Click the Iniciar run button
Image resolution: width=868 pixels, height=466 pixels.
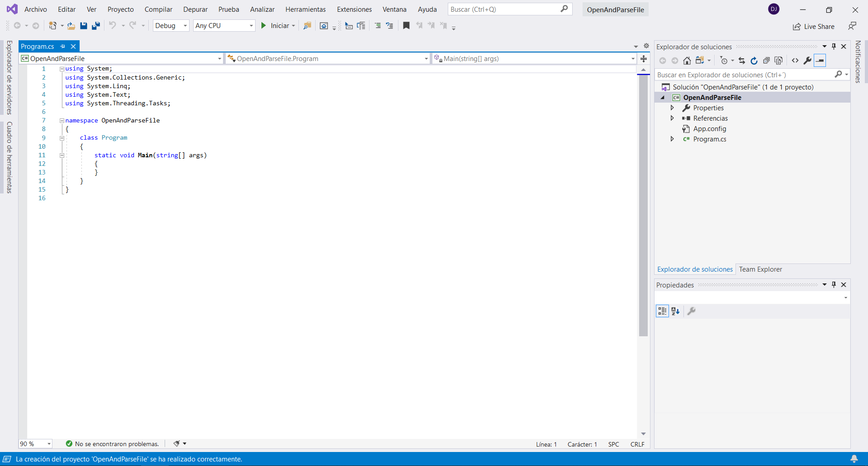[275, 26]
